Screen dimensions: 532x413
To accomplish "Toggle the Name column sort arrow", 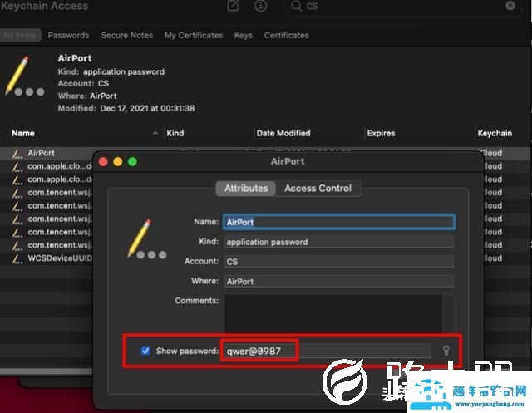I will tap(155, 134).
